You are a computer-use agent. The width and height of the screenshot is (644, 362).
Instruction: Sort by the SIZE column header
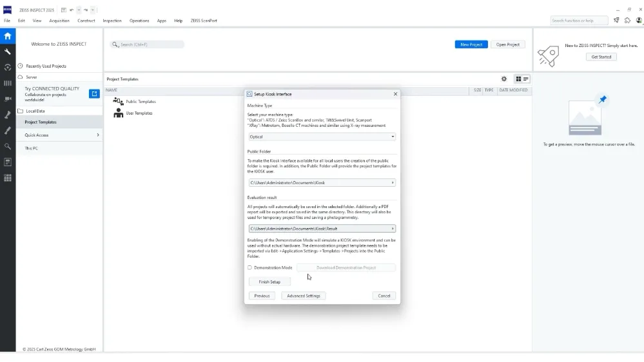coord(477,90)
